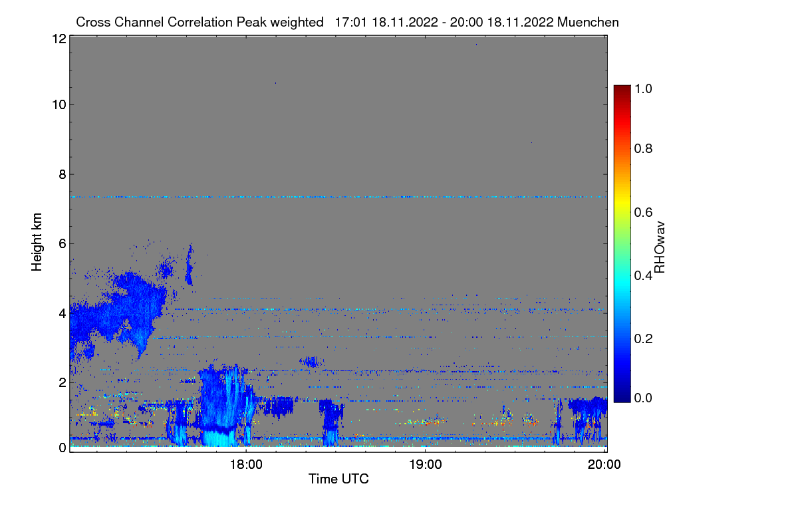Click the dark red top of colorbar
The height and width of the screenshot is (532, 798).
[x=622, y=90]
